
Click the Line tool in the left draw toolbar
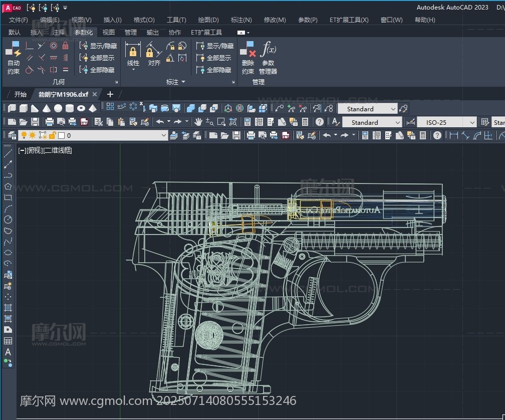8,153
